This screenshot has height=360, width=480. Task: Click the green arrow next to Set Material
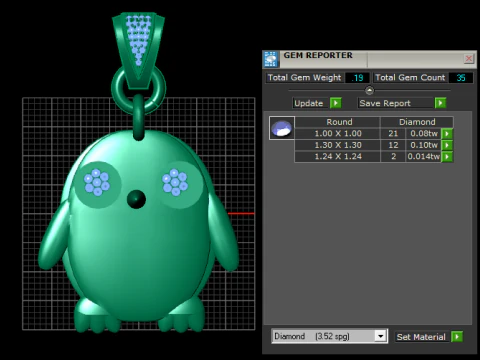tap(457, 337)
